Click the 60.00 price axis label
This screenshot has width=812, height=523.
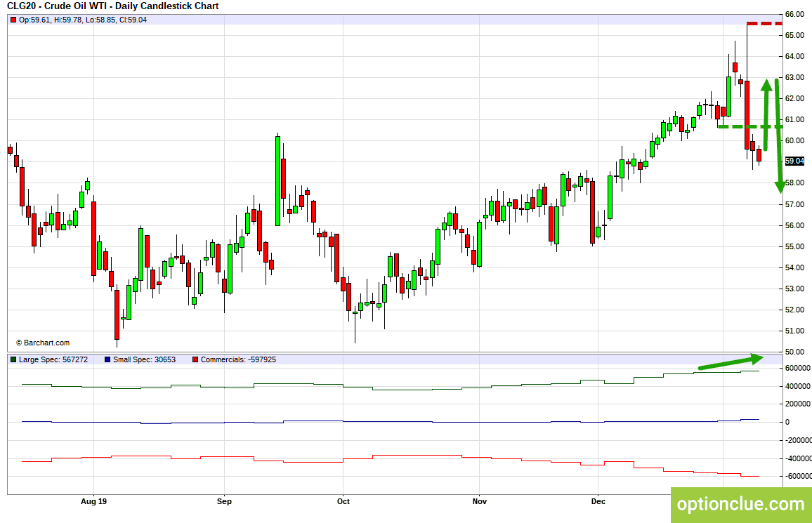[x=794, y=140]
